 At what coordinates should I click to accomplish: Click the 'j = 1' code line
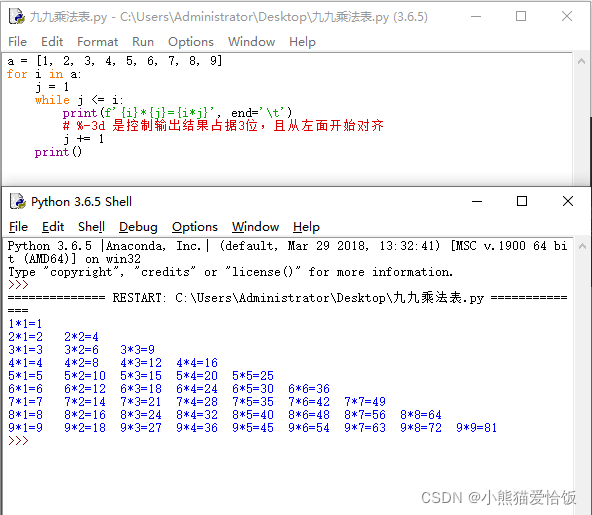pyautogui.click(x=52, y=87)
